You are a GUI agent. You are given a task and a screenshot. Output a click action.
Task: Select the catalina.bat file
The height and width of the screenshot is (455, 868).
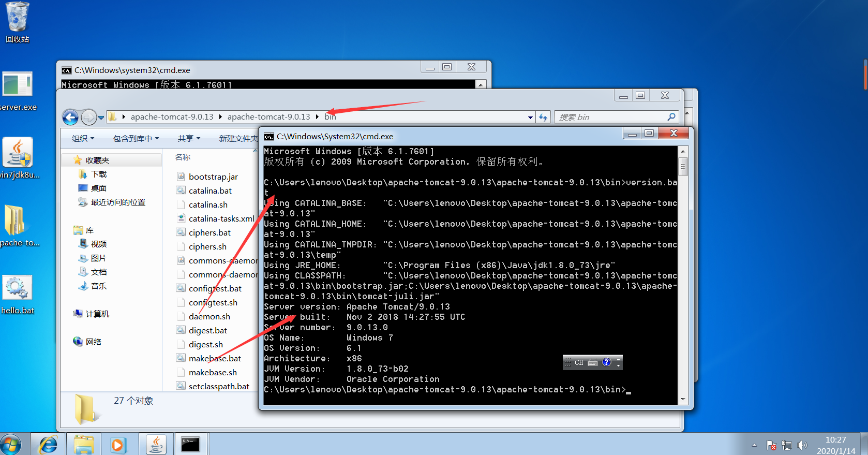[x=210, y=190]
